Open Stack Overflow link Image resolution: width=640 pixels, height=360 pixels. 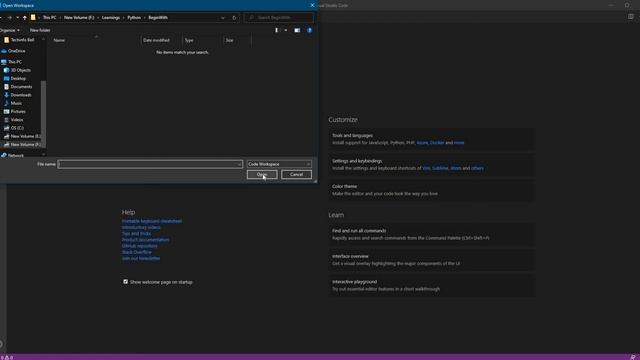pos(137,252)
